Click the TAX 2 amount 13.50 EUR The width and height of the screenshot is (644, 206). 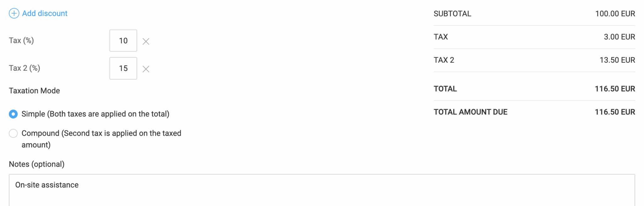coord(617,60)
